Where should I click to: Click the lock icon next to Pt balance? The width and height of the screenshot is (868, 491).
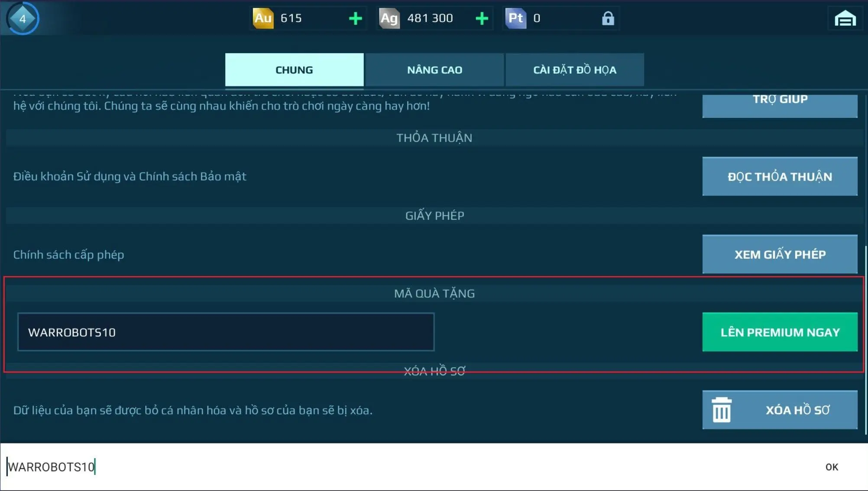[x=608, y=18]
